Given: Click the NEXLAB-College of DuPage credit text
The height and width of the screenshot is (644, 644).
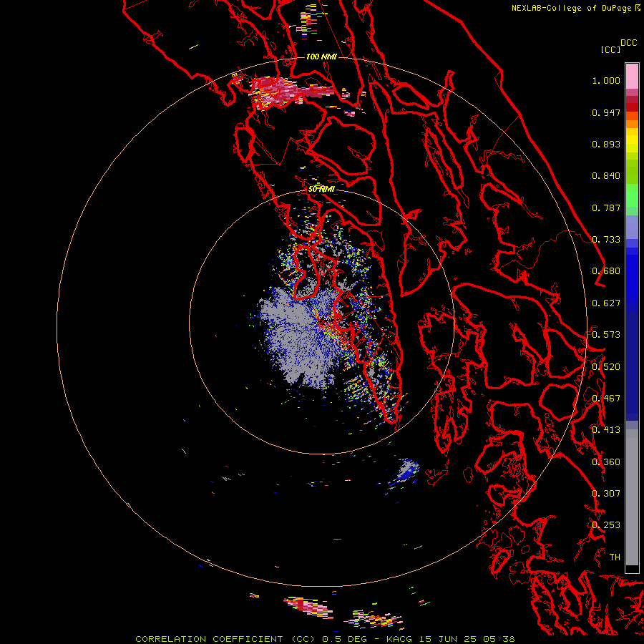Looking at the screenshot, I should (x=572, y=8).
